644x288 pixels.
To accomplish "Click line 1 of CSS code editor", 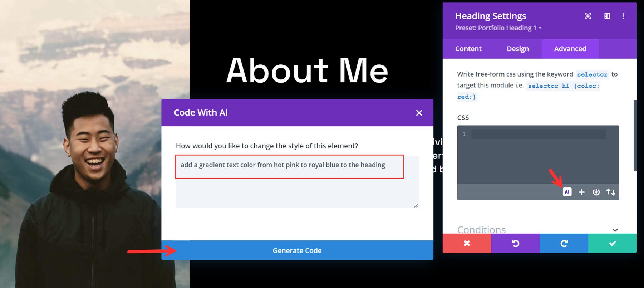I will pos(539,134).
